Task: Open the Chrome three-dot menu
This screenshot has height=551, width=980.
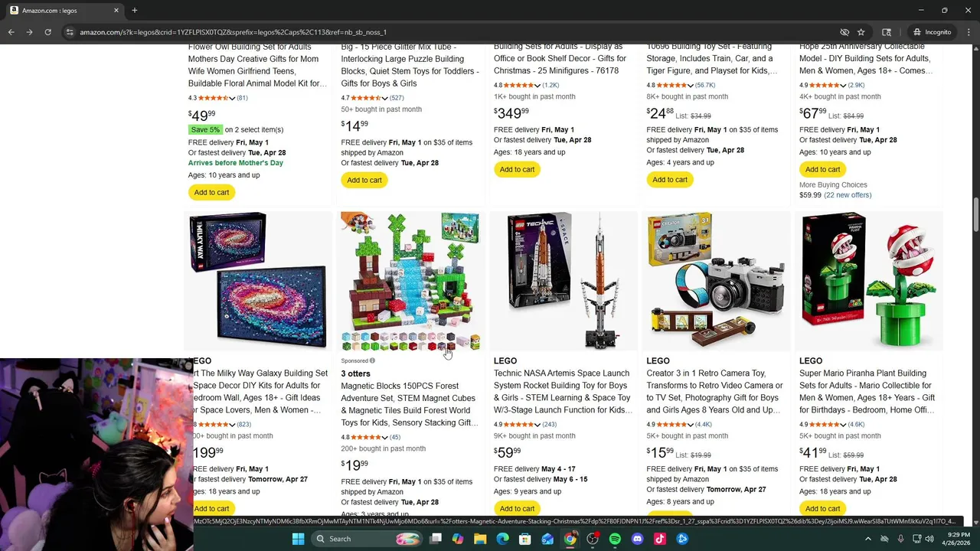Action: coord(969,32)
